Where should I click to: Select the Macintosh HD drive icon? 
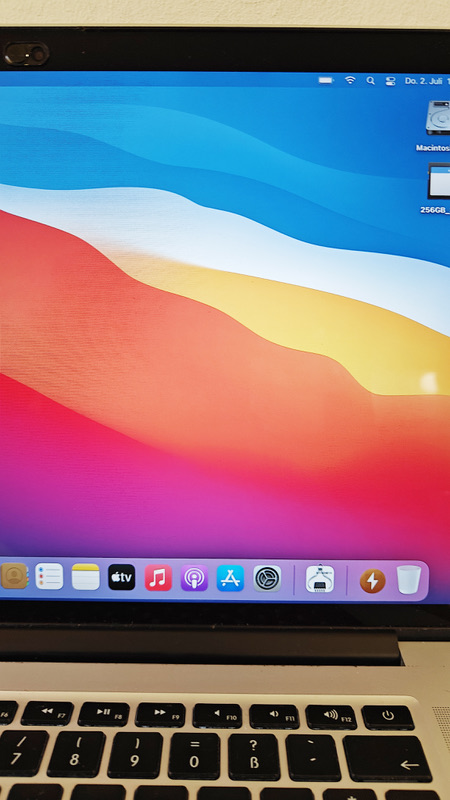(x=438, y=117)
